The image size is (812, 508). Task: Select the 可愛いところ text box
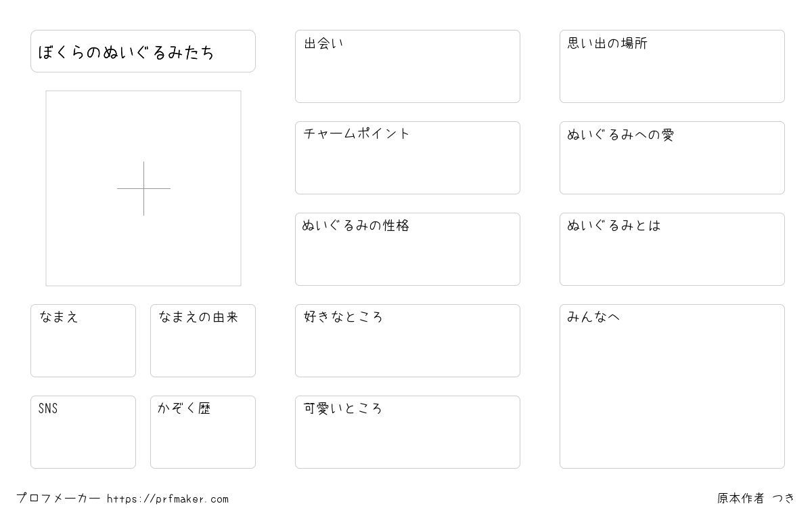coord(407,432)
